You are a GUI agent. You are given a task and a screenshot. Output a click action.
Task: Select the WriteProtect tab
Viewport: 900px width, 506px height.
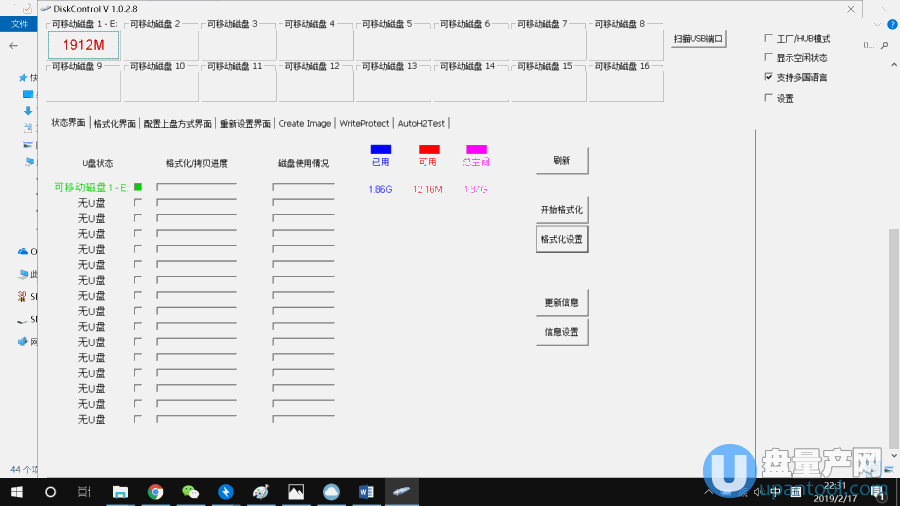click(x=364, y=124)
